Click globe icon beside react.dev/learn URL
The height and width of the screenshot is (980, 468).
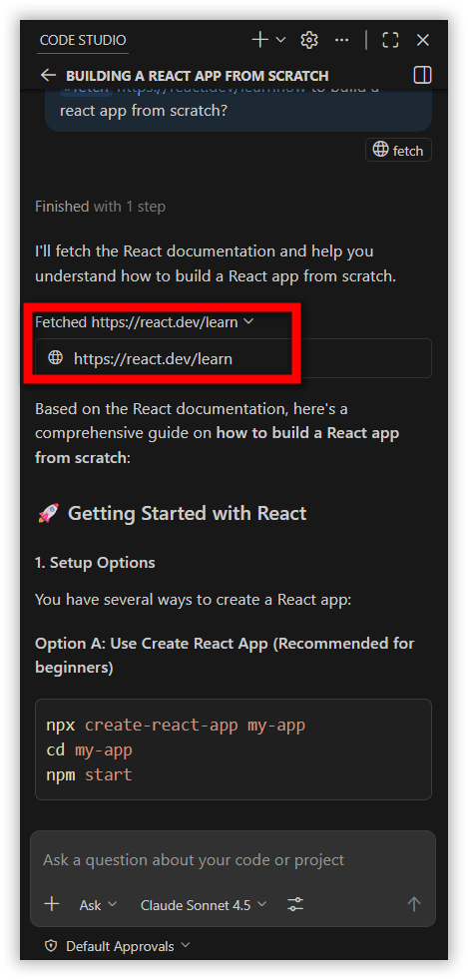56,358
